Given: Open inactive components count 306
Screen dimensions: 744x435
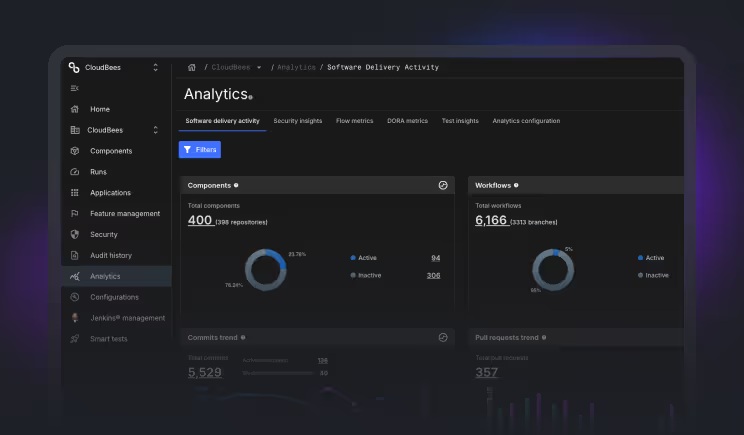Looking at the screenshot, I should click(433, 276).
